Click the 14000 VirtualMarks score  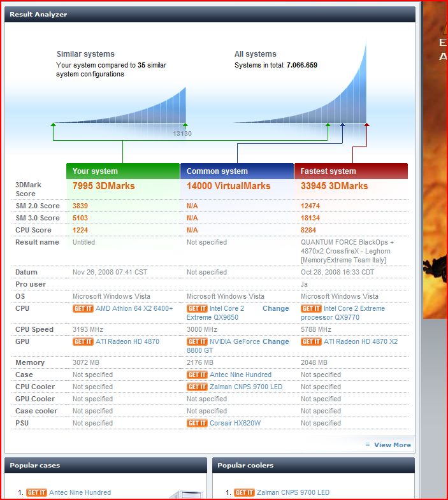[229, 186]
